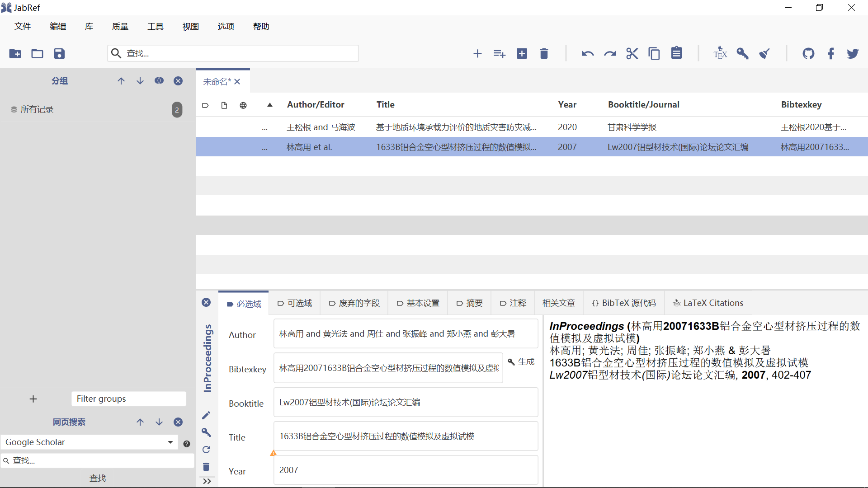Click the new BibTeX entry plus icon
868x488 pixels.
point(477,54)
